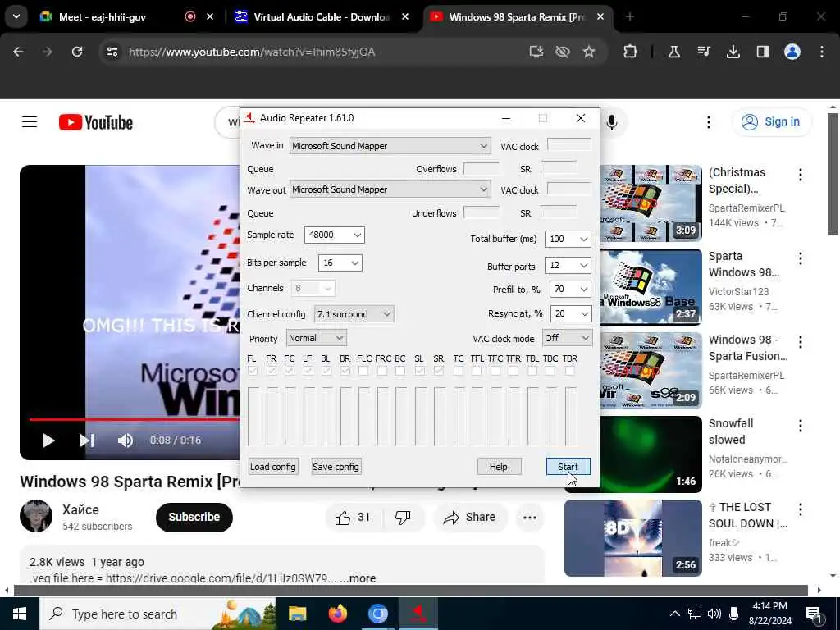This screenshot has width=840, height=630.
Task: Open browser three-dot menu
Action: click(x=822, y=52)
